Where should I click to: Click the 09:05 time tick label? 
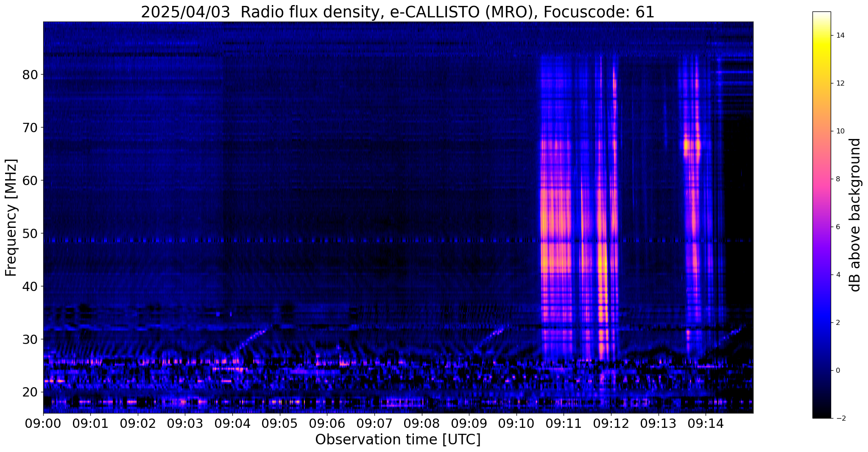pyautogui.click(x=279, y=423)
